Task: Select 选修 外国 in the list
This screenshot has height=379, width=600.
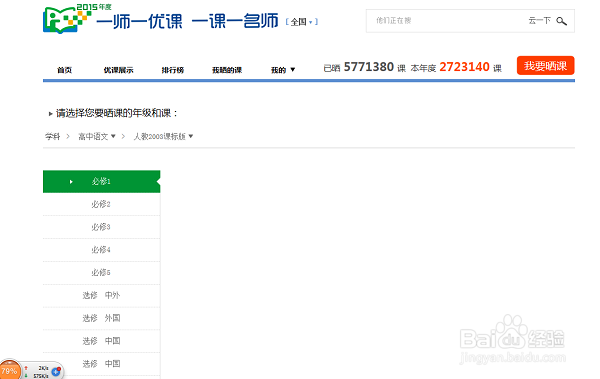Action: pos(101,318)
